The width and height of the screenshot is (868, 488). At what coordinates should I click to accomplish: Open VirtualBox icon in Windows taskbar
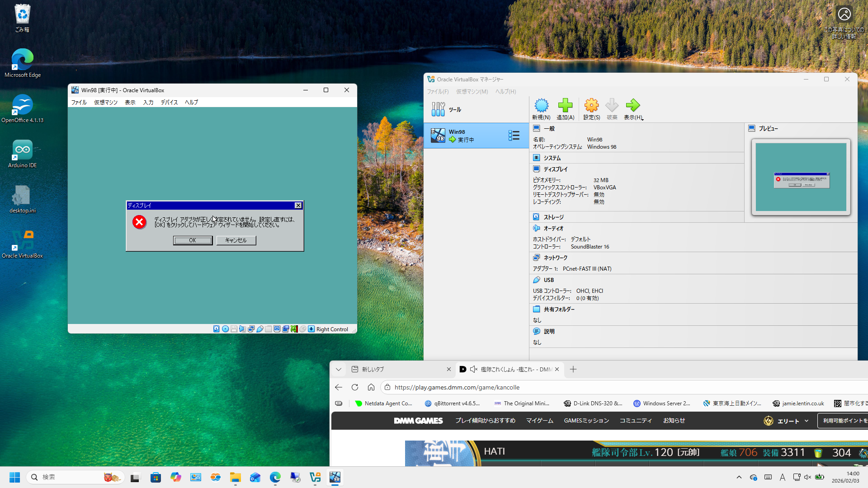click(315, 477)
